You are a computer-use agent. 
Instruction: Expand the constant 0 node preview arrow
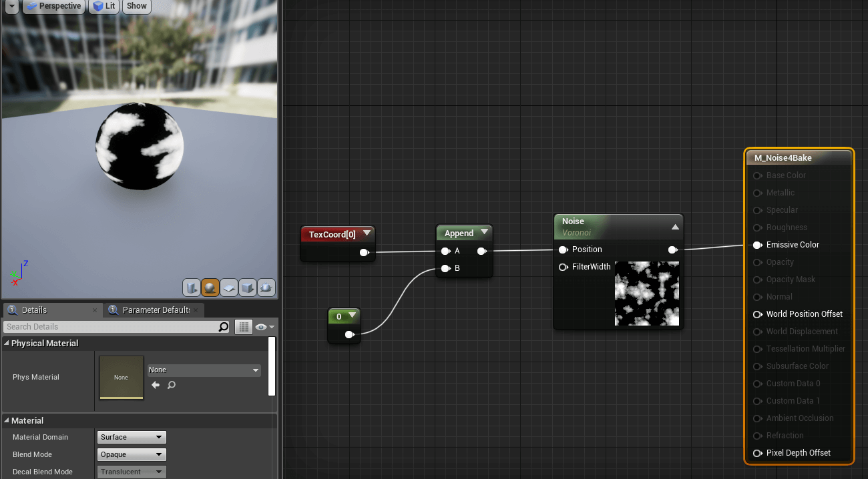point(351,316)
